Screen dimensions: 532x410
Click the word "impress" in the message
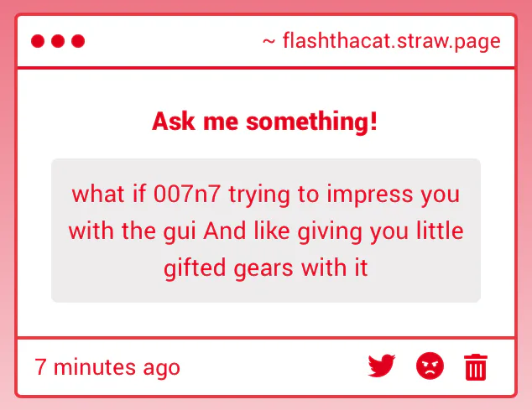tap(369, 195)
